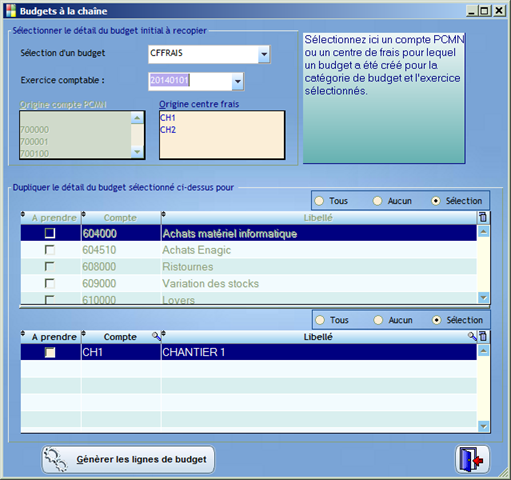
Task: Click trash icon at lower grid's corner
Action: [x=483, y=337]
